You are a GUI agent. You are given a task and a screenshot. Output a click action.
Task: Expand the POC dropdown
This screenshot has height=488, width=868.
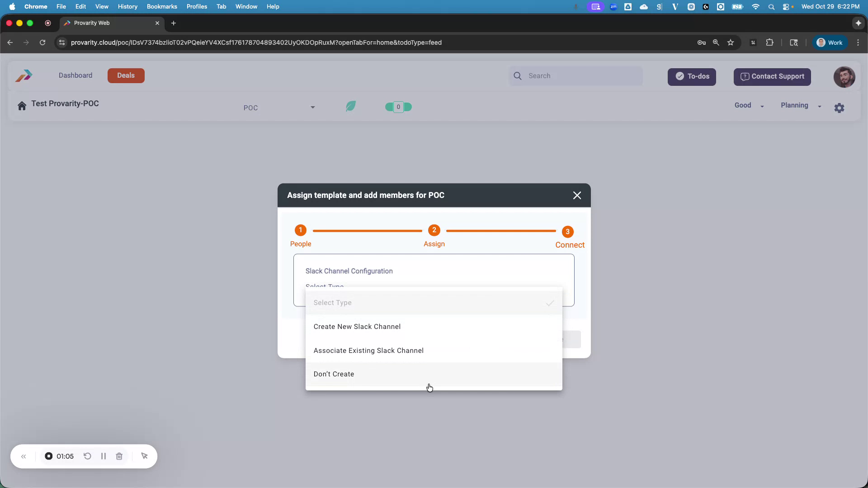312,108
